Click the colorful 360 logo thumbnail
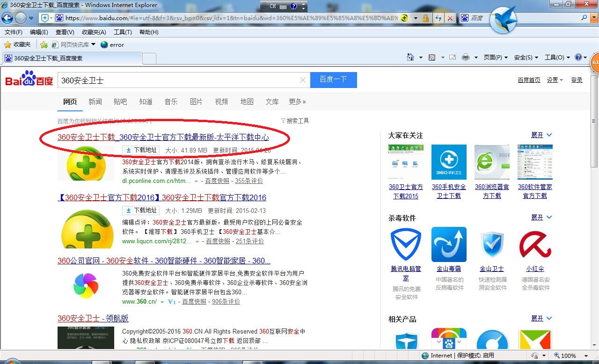Screen dimensions: 599x364 tap(86, 286)
